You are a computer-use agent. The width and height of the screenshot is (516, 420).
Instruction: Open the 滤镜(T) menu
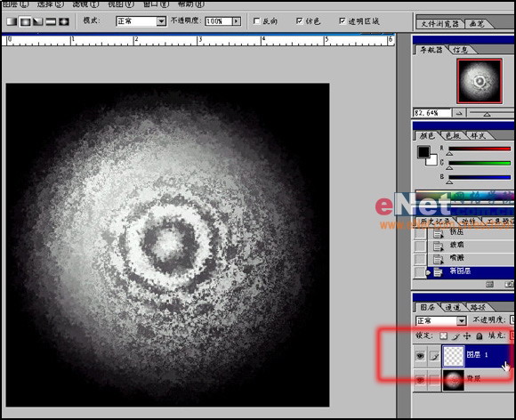tap(85, 4)
